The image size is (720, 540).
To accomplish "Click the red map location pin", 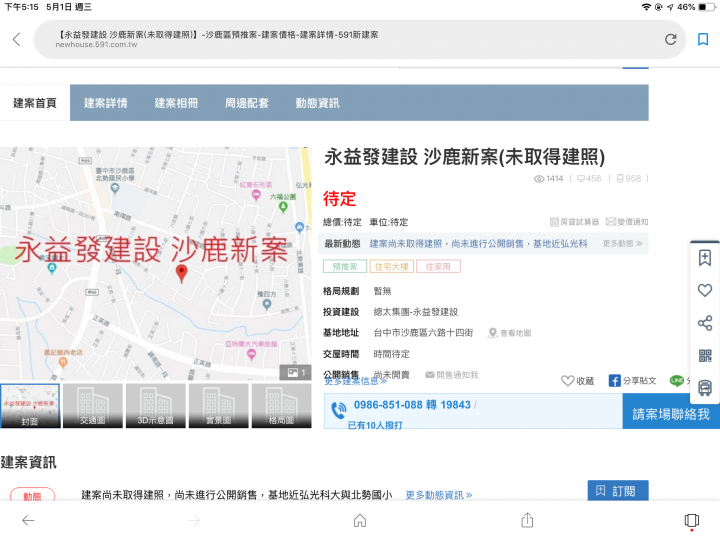I will click(182, 273).
